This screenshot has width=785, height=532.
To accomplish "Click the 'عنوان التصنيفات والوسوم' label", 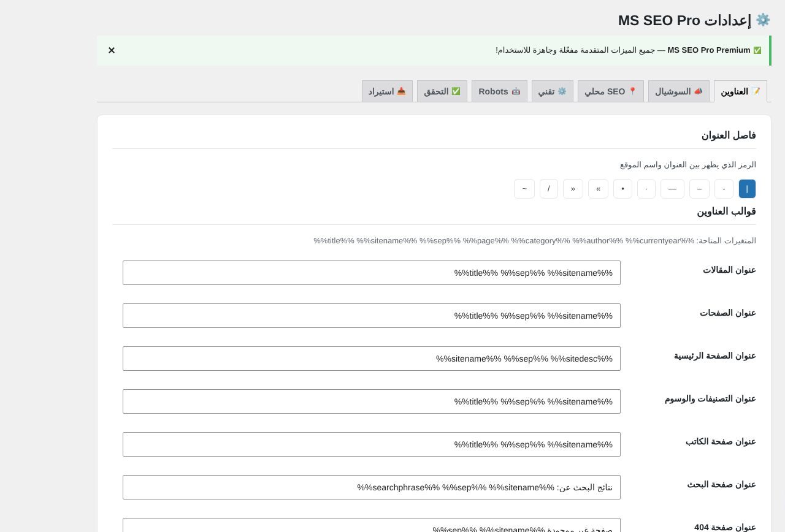I will (x=710, y=398).
